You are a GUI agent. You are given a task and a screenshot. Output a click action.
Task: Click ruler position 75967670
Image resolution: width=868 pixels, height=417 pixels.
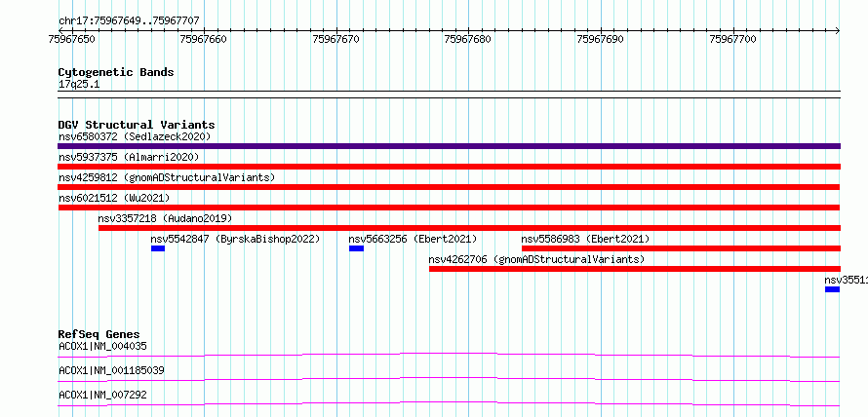tap(336, 39)
